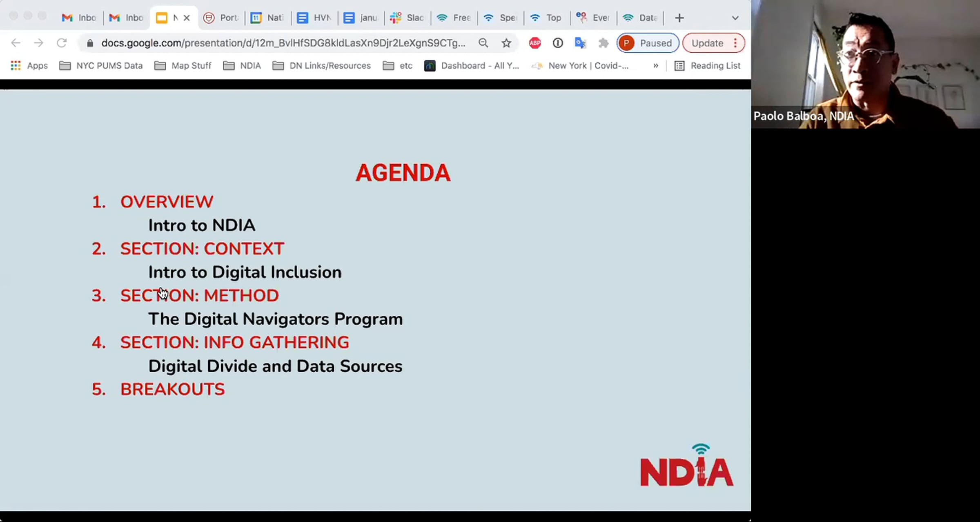Click 'Digital Divide and Data Sources' text
980x522 pixels.
click(275, 366)
